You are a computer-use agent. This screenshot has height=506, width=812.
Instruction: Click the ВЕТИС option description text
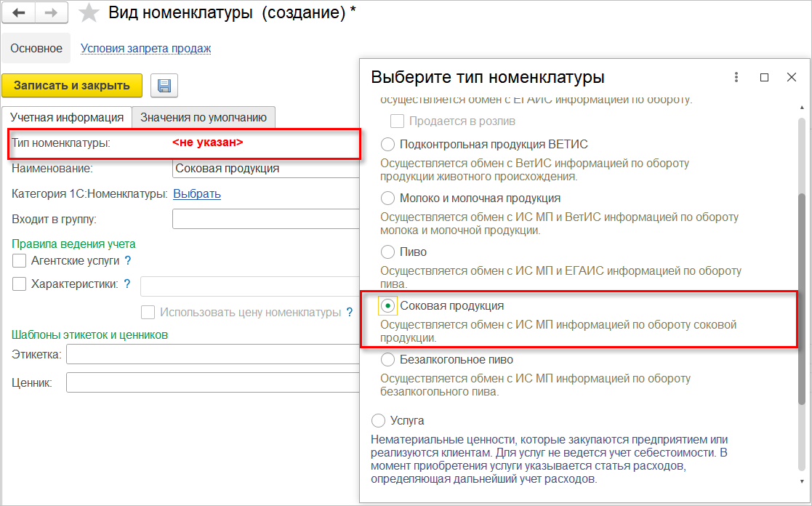[x=535, y=170]
